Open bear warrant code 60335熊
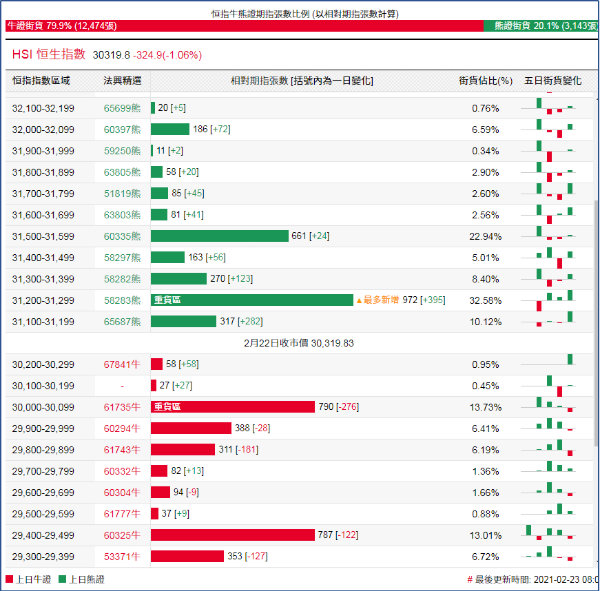The height and width of the screenshot is (591, 600). 122,237
